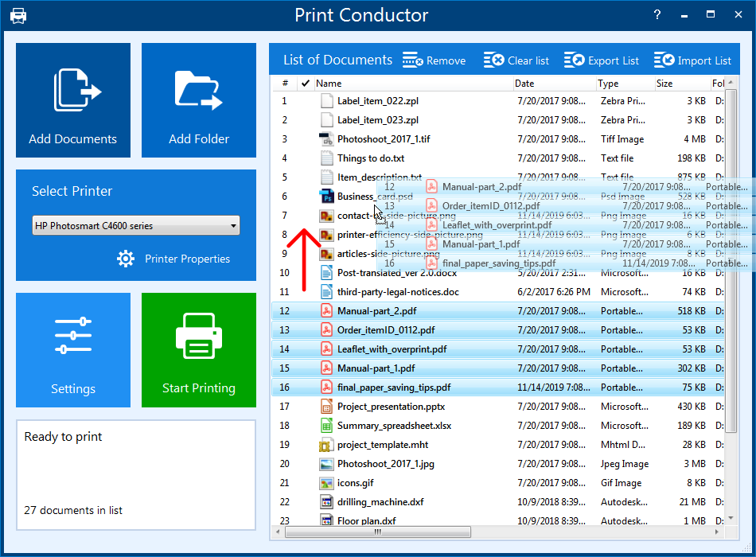The height and width of the screenshot is (557, 756).
Task: Open the help question mark button
Action: [x=657, y=15]
